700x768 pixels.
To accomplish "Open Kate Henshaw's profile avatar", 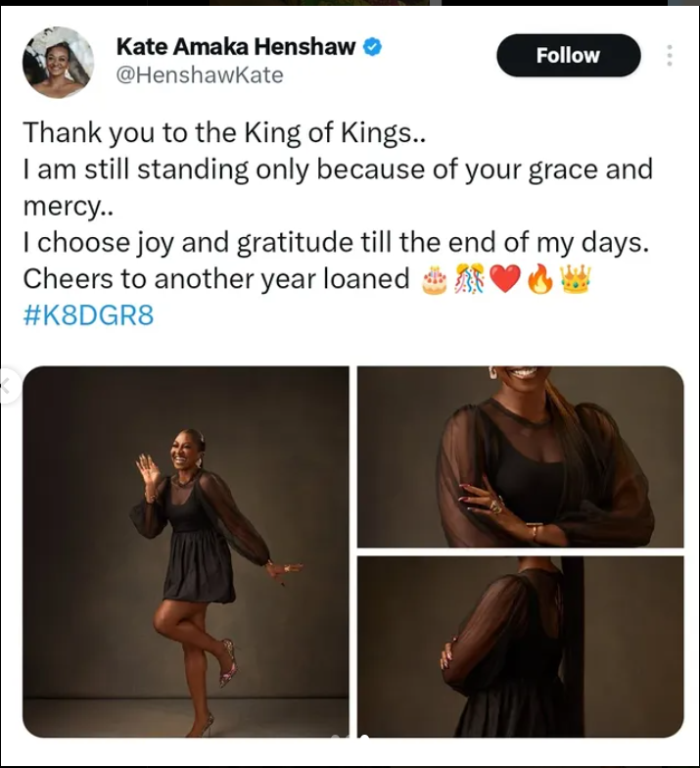I will pos(58,63).
